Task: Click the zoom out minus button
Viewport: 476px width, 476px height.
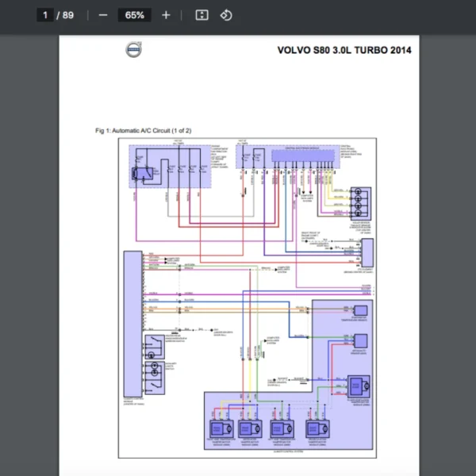Action: pyautogui.click(x=102, y=15)
